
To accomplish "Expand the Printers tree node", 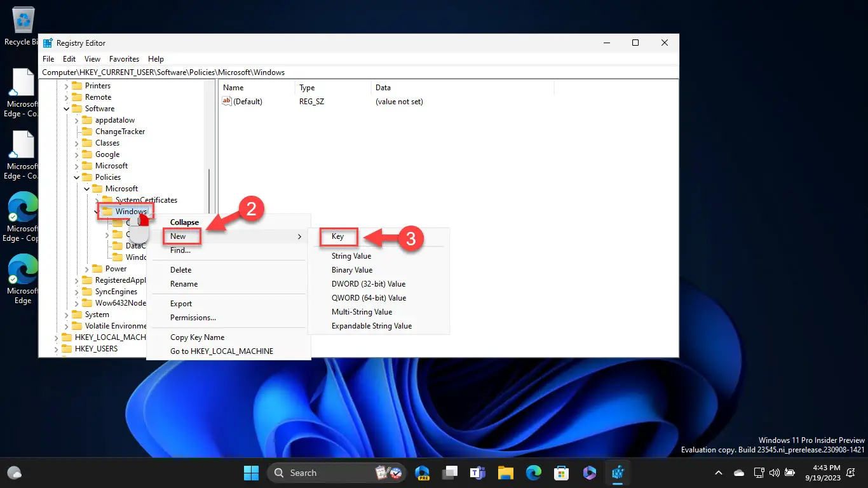I will pos(67,86).
